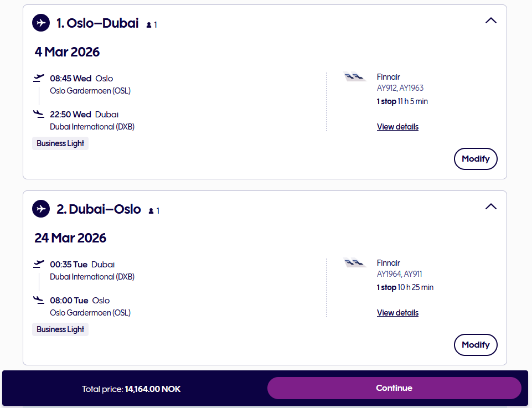532x408 pixels.
Task: Open View details for the Oslo–Dubai flight
Action: click(x=397, y=126)
